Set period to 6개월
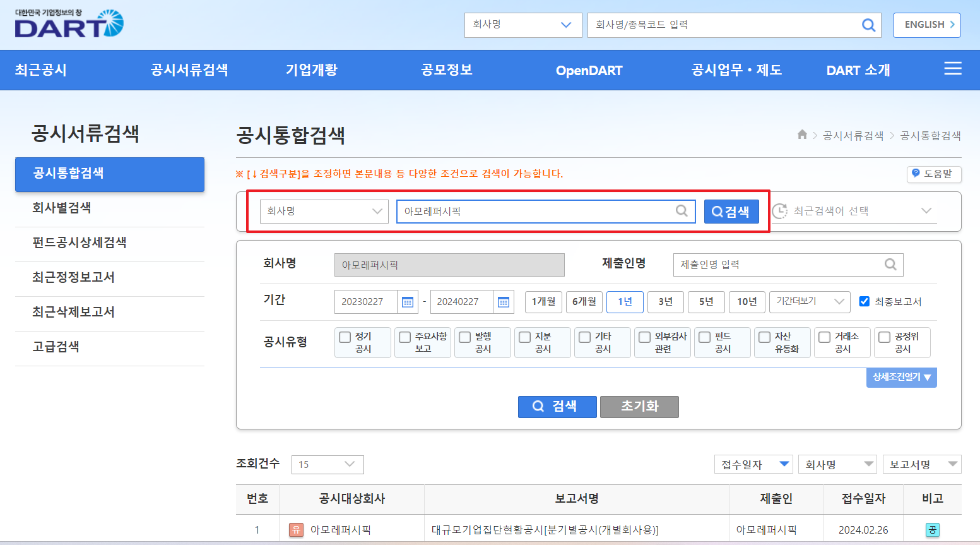The height and width of the screenshot is (545, 980). click(x=584, y=301)
